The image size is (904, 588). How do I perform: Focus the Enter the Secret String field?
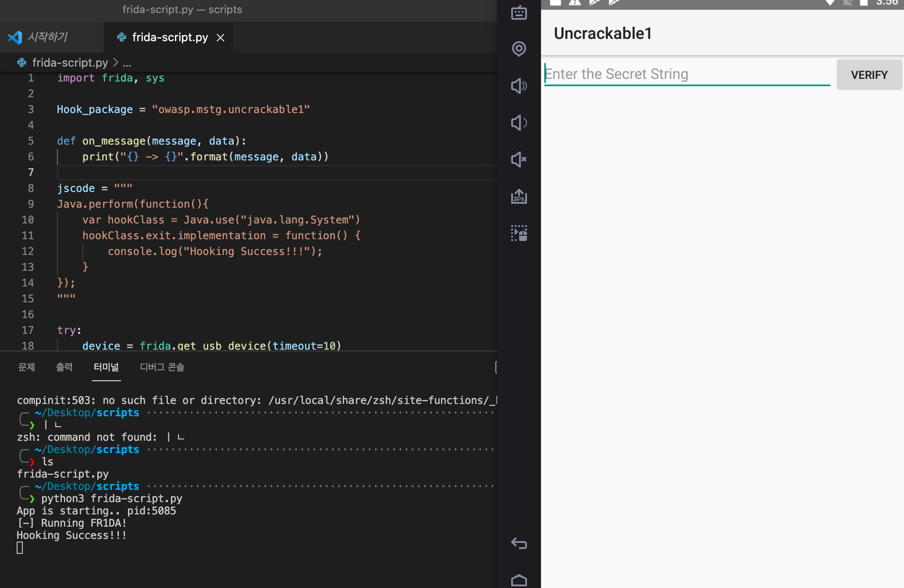686,74
